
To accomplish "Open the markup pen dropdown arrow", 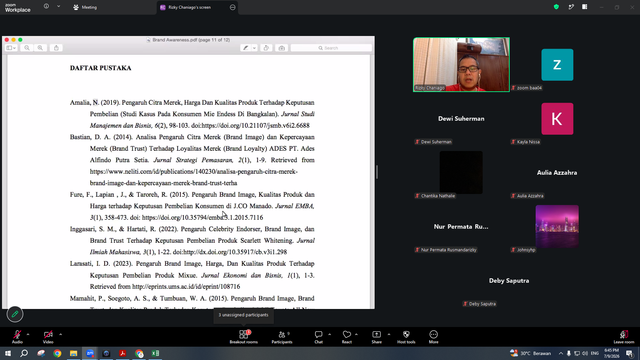I will coord(254,48).
